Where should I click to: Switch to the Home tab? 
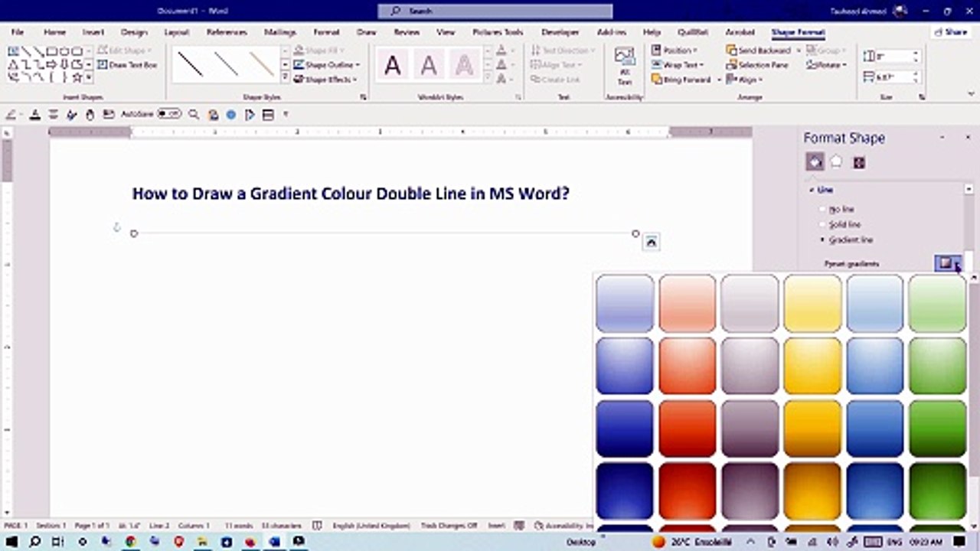point(54,32)
